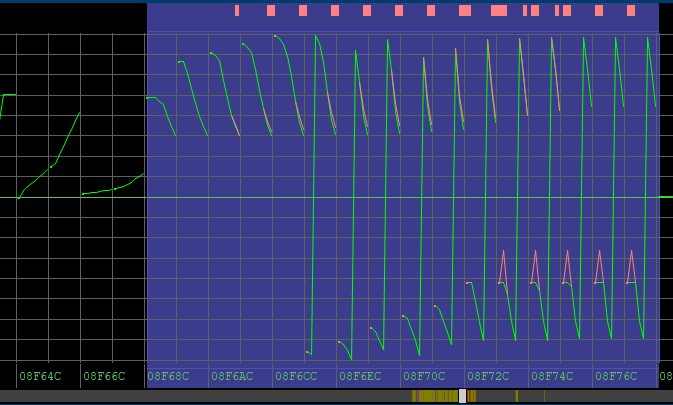
Task: Click the 08F66C address label
Action: click(104, 376)
